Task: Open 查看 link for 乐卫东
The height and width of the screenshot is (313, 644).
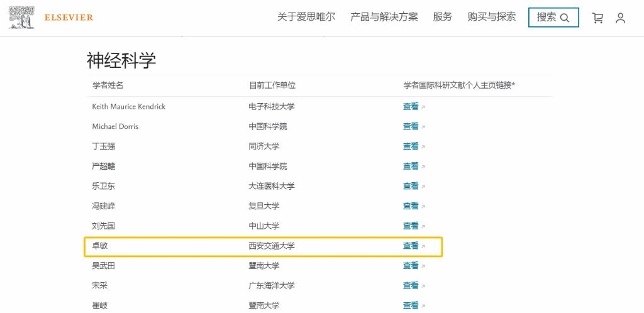Action: [x=411, y=186]
